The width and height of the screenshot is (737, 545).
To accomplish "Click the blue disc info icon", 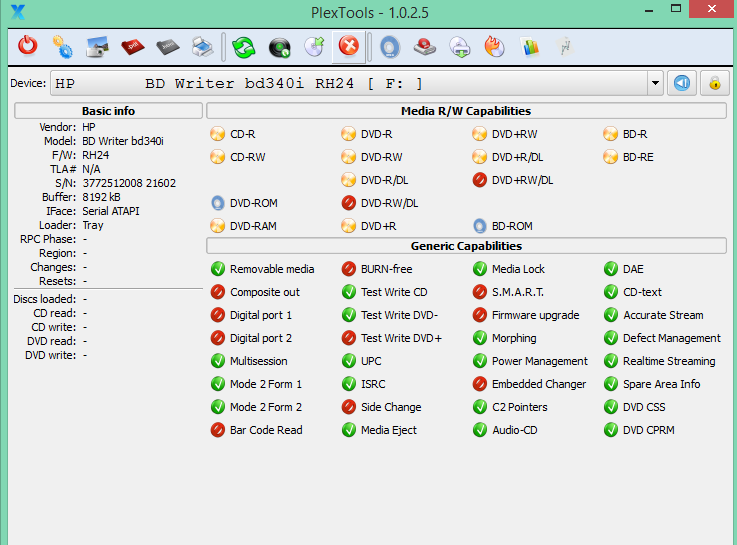I will pyautogui.click(x=390, y=47).
